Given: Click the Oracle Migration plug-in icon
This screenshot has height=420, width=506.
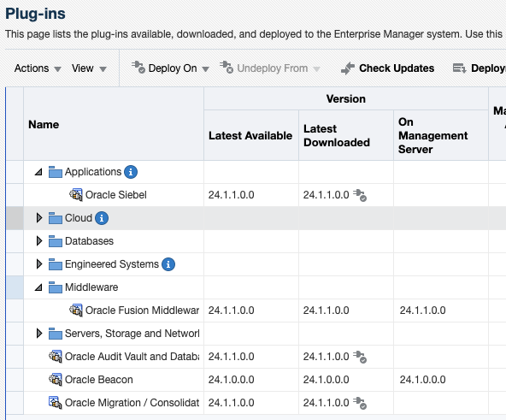Looking at the screenshot, I should [x=56, y=403].
